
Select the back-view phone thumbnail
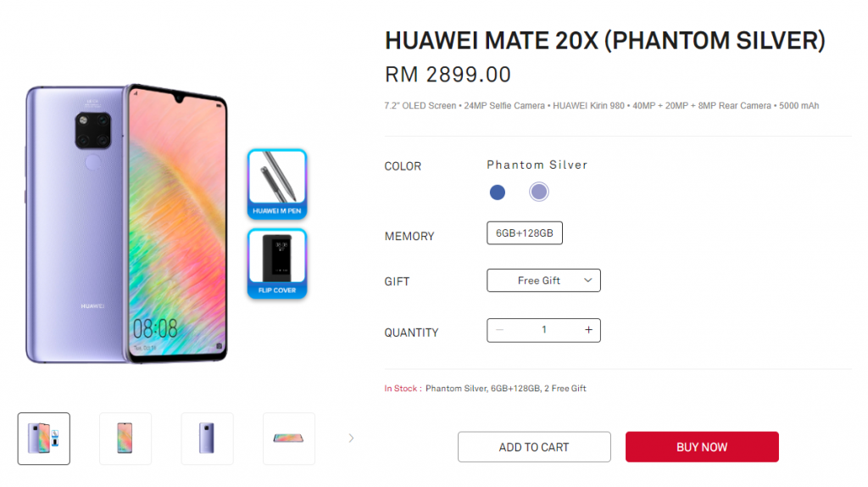(207, 439)
